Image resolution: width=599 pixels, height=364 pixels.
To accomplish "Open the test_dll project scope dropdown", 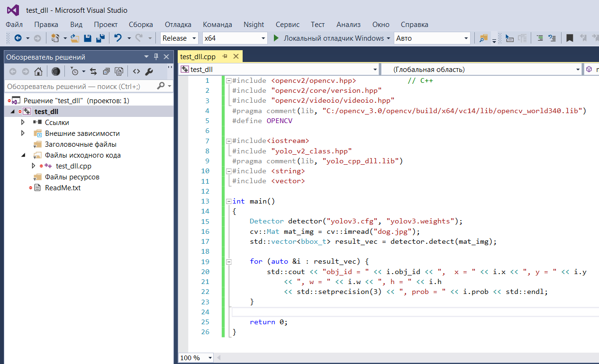I will 375,70.
